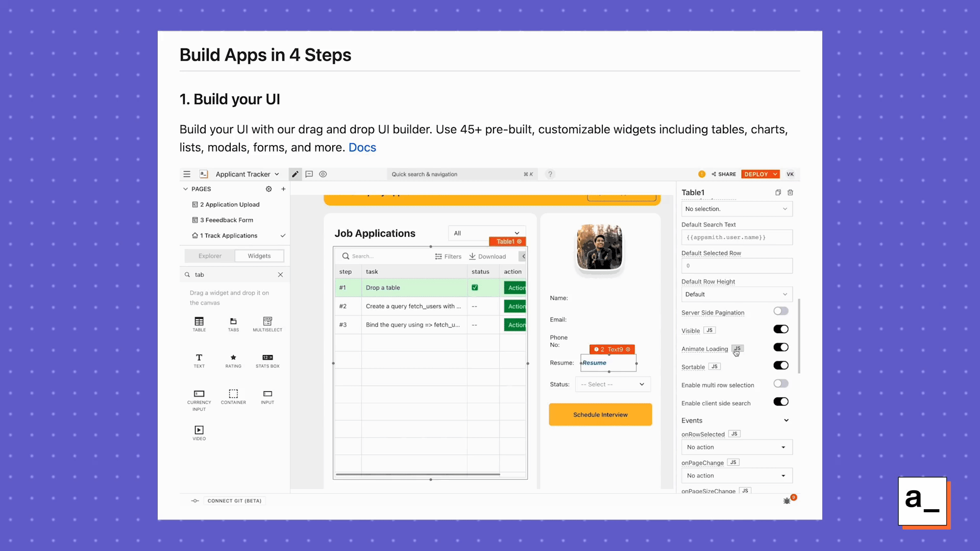This screenshot has width=980, height=551.
Task: Open the debugger bug icon
Action: click(x=787, y=501)
